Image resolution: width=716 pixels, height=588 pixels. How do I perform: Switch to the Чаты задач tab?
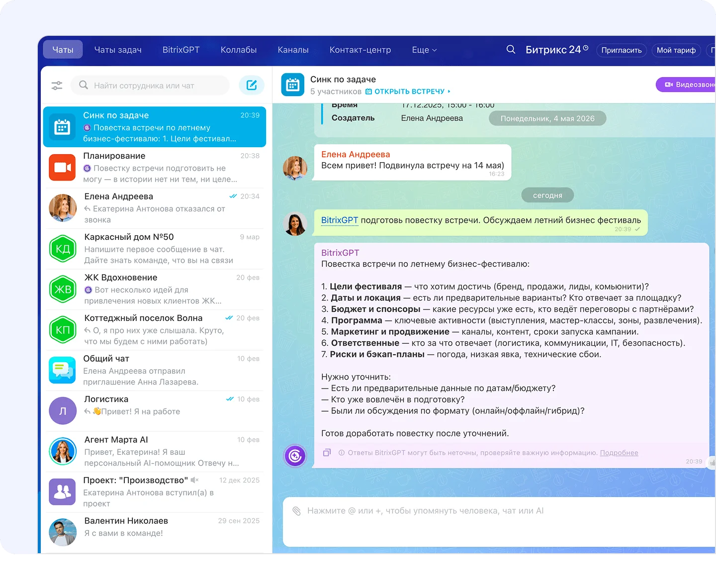click(x=118, y=50)
